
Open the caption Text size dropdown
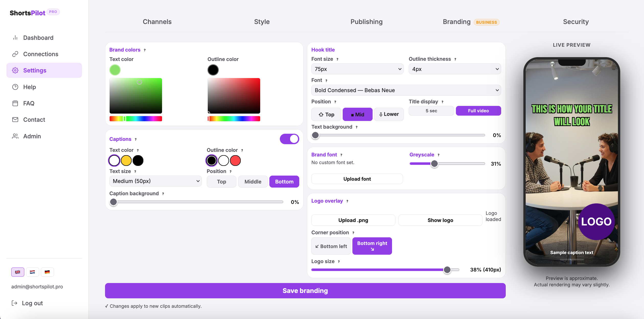(155, 181)
